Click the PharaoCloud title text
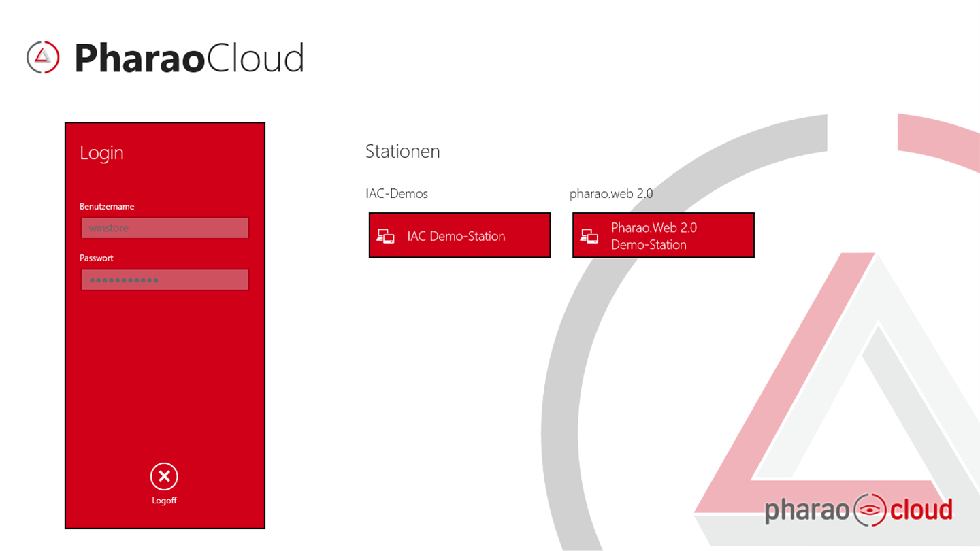This screenshot has height=551, width=980. pyautogui.click(x=189, y=58)
